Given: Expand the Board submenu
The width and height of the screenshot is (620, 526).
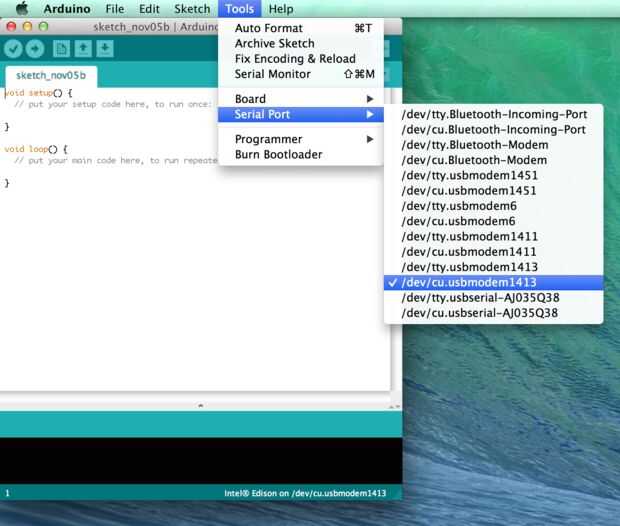Looking at the screenshot, I should [301, 99].
